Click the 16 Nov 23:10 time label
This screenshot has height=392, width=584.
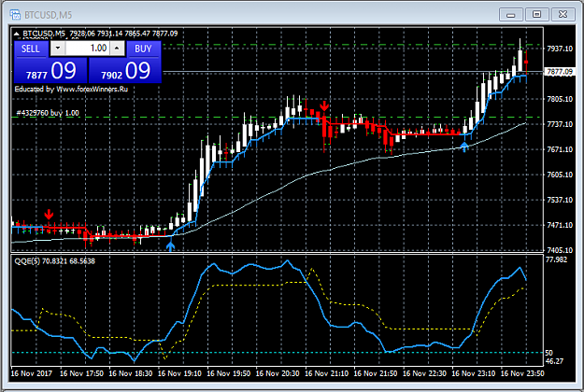tap(474, 373)
